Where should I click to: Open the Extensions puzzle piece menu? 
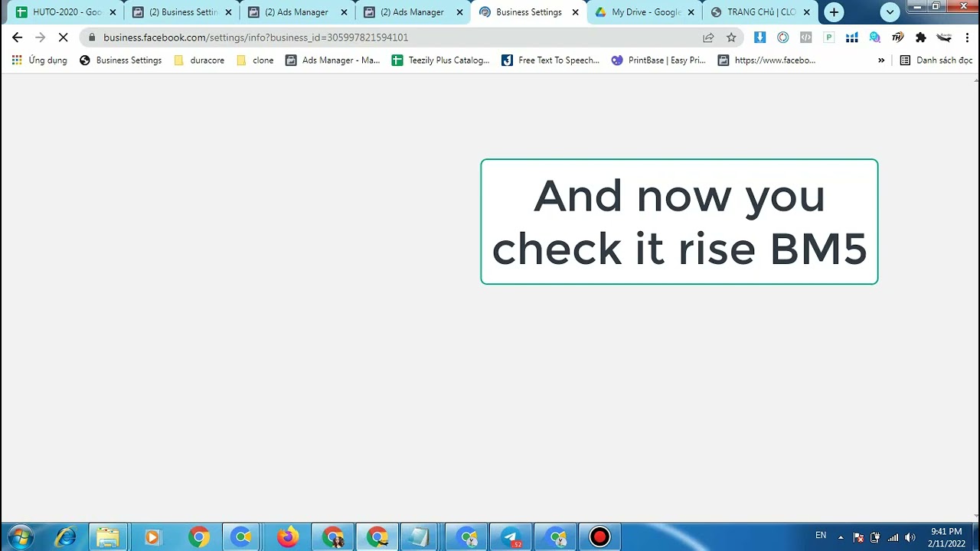point(920,37)
